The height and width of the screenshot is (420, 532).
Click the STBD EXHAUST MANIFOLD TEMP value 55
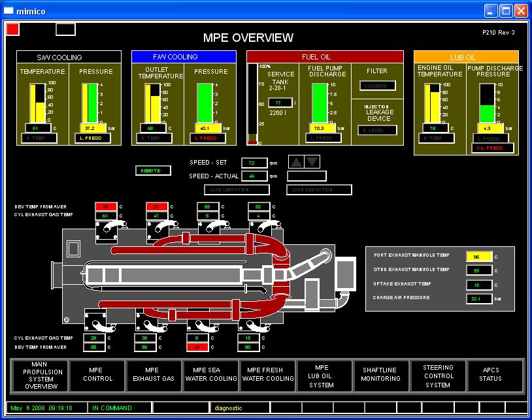click(x=479, y=270)
